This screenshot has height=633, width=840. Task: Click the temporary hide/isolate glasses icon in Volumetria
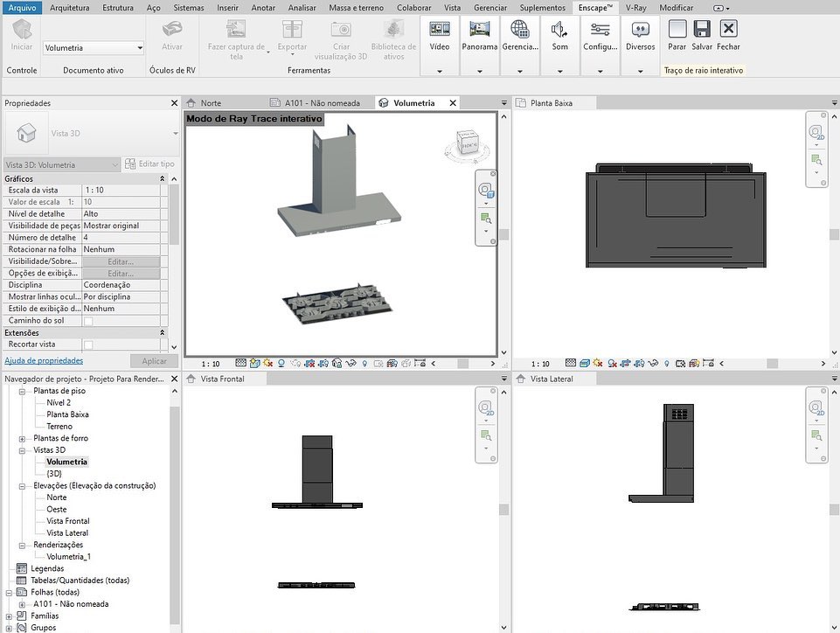[351, 363]
